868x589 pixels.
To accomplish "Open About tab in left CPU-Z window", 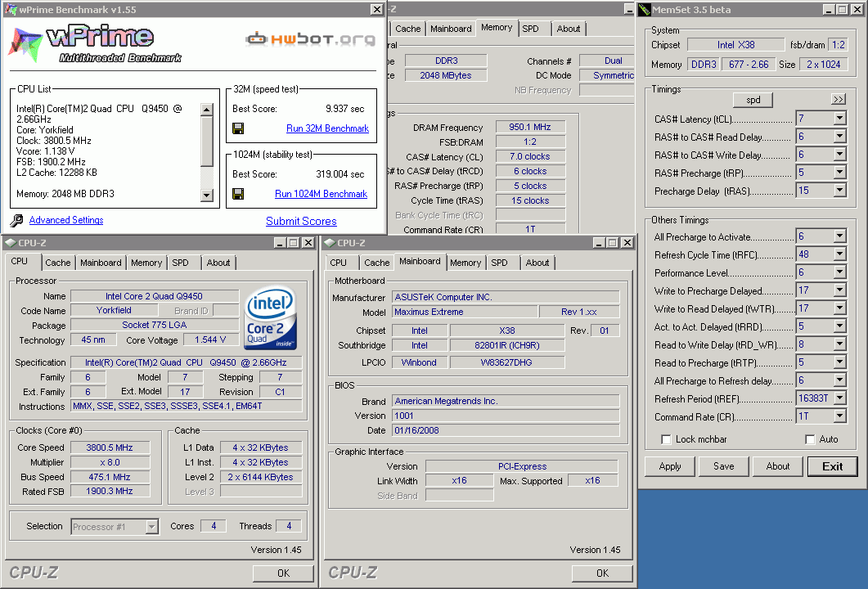I will [218, 263].
